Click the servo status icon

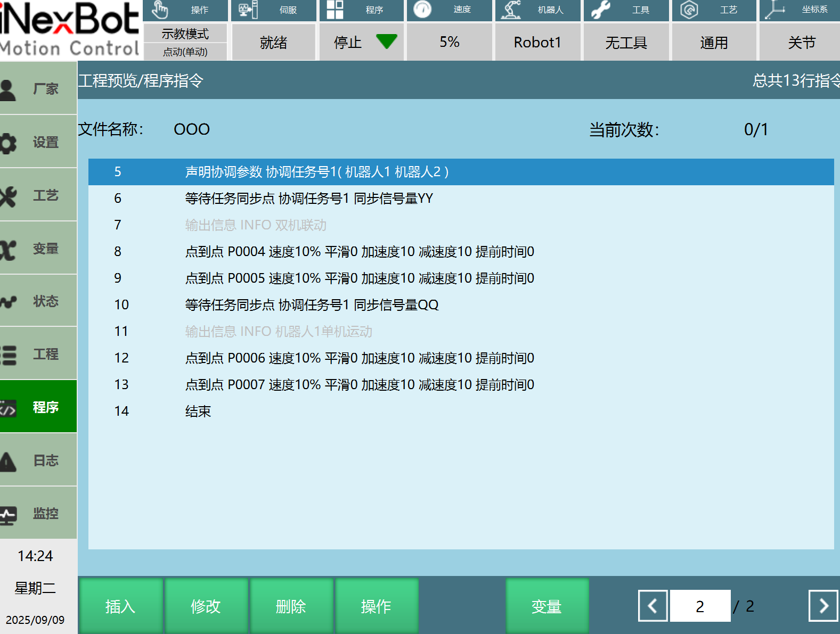click(248, 10)
